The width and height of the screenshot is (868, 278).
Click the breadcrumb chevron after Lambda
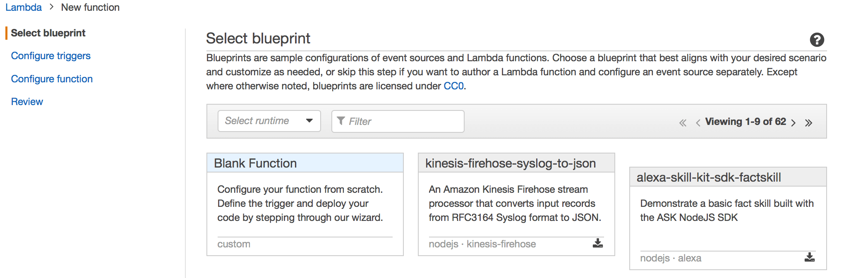pos(51,7)
